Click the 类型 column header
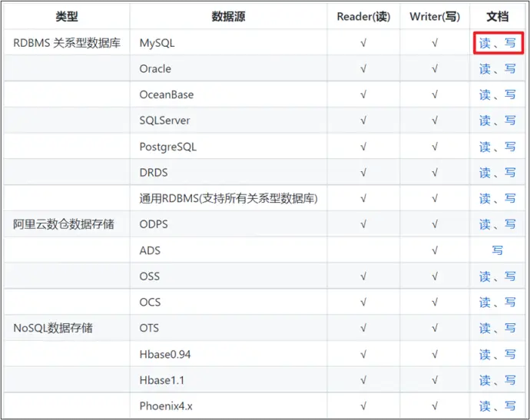530x420 pixels. click(x=67, y=17)
